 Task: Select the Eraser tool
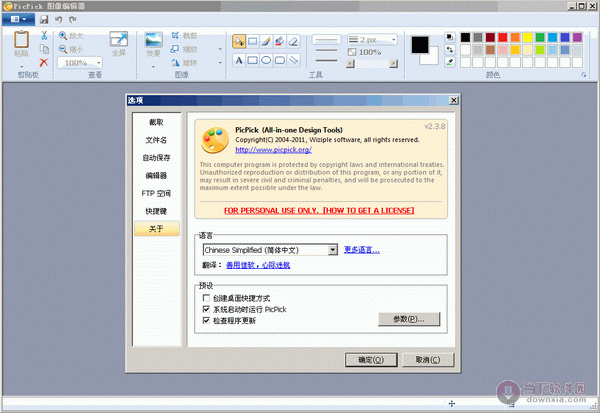[x=293, y=41]
